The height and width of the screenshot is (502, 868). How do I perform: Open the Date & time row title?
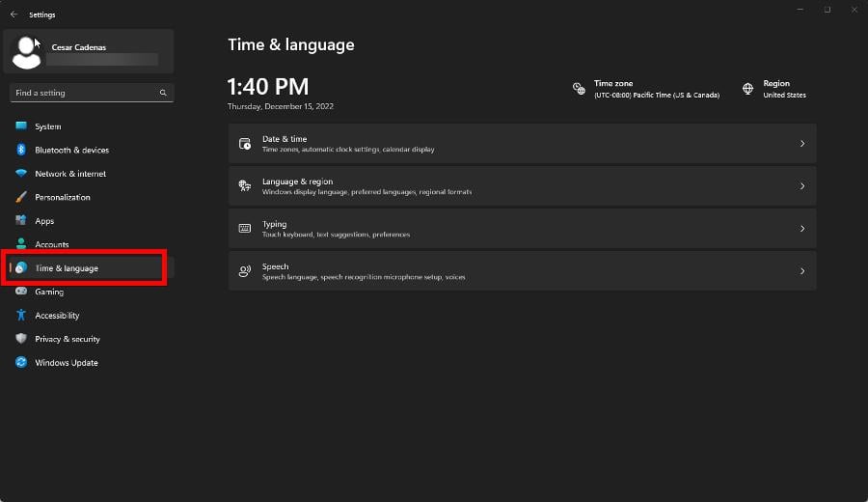[285, 138]
